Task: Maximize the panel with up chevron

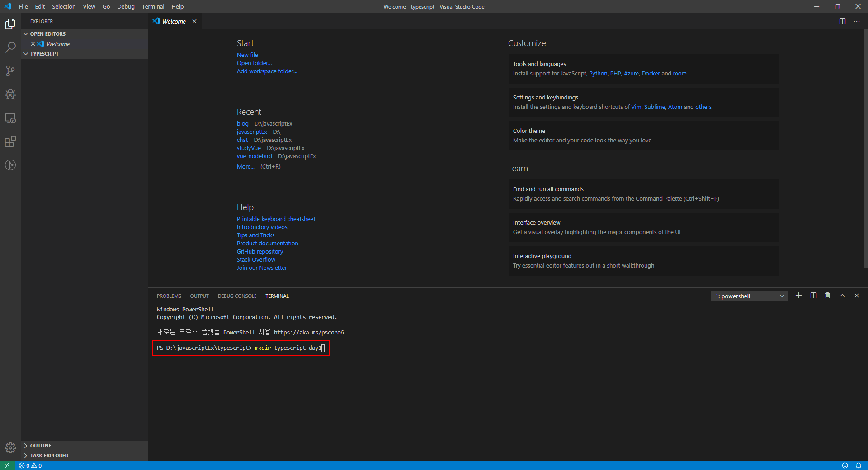Action: (842, 296)
